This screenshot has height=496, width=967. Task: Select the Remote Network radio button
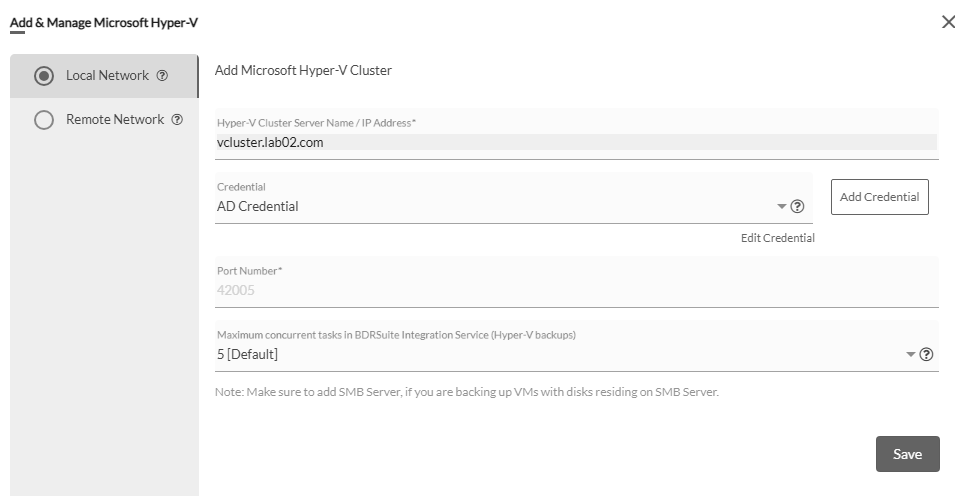point(44,120)
